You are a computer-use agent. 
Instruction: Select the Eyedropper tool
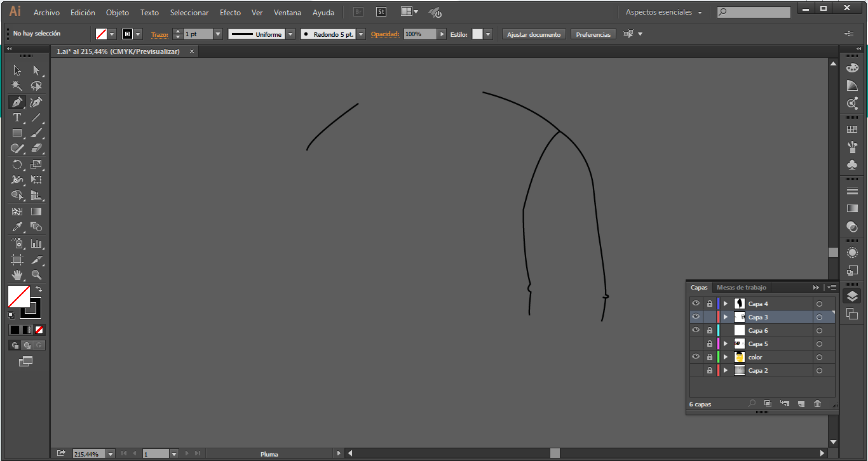pos(17,227)
